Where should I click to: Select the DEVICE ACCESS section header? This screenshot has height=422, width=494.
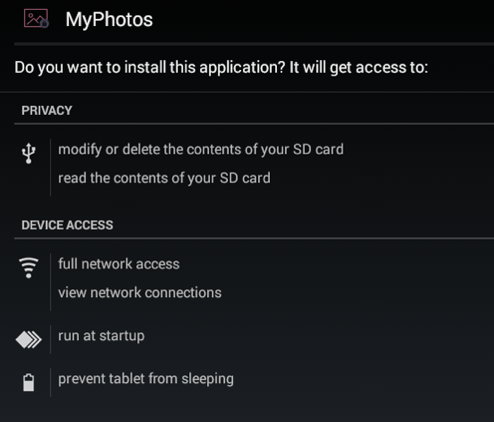pos(67,225)
